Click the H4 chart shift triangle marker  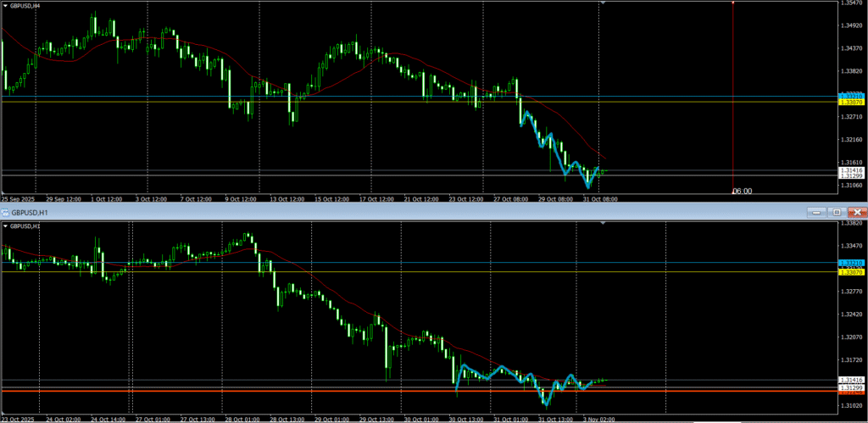(603, 3)
